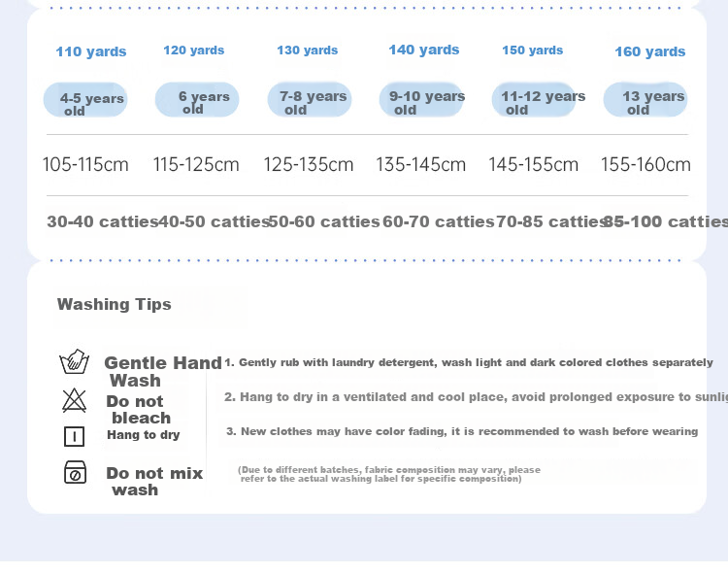Click the 40-50 catties weight value
Screen dimensions: 728x574
(x=215, y=221)
